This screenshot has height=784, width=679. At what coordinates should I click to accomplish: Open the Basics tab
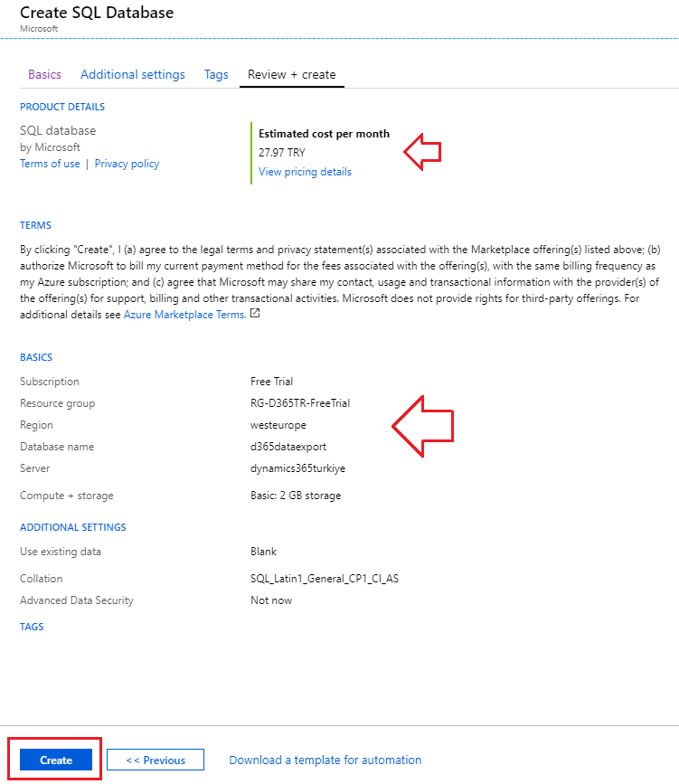tap(44, 74)
